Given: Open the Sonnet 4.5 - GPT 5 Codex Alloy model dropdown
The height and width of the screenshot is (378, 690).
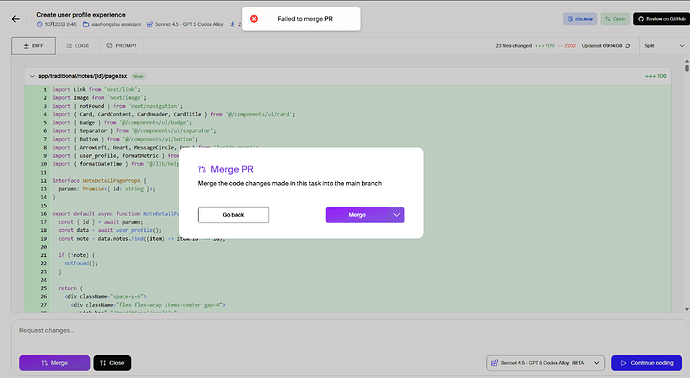Looking at the screenshot, I should click(x=545, y=363).
